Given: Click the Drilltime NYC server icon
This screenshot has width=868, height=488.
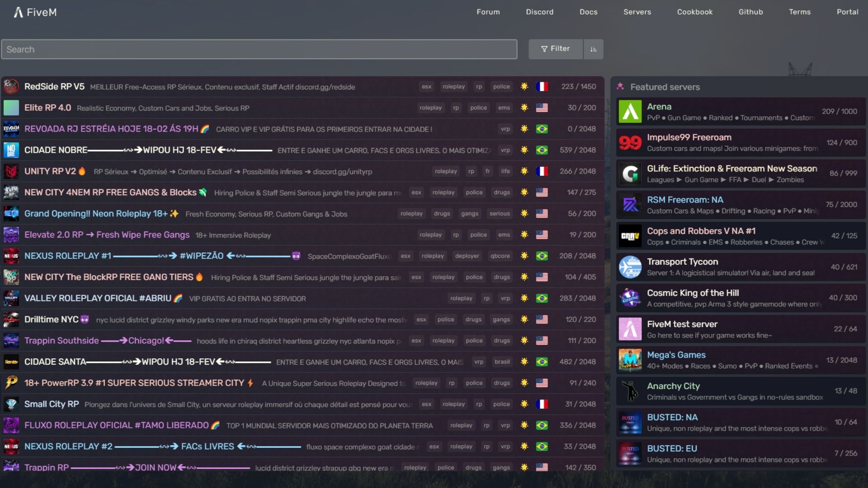Looking at the screenshot, I should click(11, 319).
